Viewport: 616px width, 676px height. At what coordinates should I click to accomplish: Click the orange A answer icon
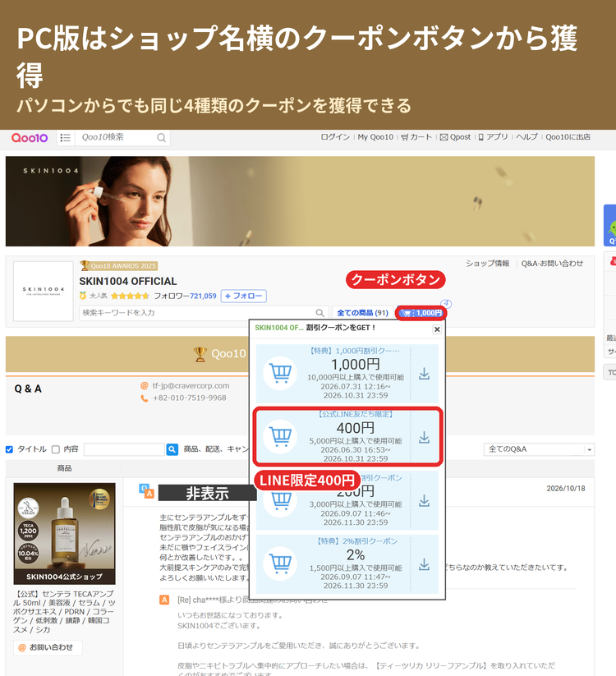point(164,600)
